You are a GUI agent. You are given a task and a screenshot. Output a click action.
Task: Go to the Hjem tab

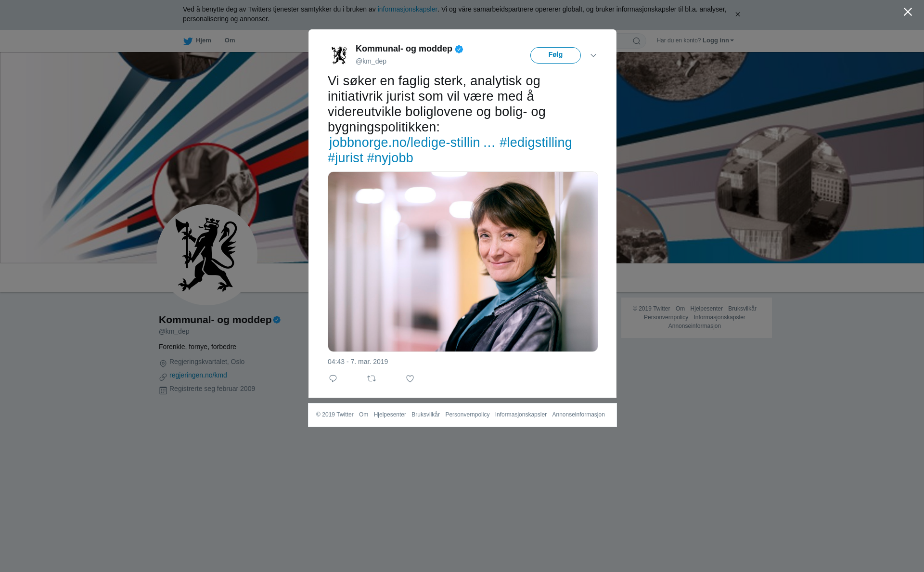click(x=197, y=41)
